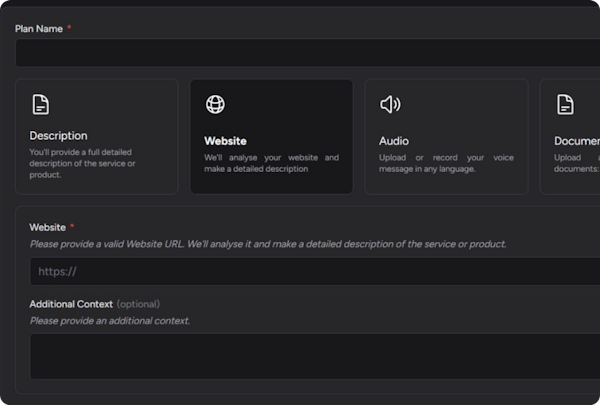This screenshot has width=600, height=405.
Task: Click the document icon on the Description card
Action: point(40,105)
